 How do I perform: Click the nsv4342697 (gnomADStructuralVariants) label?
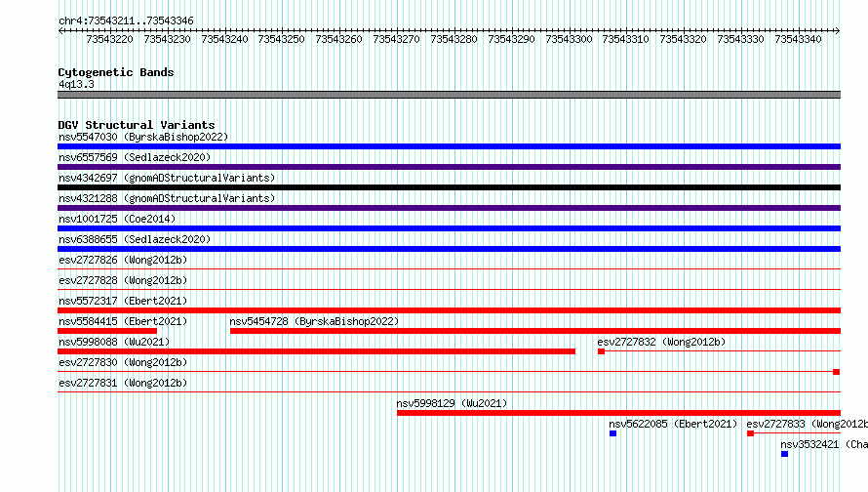point(167,178)
